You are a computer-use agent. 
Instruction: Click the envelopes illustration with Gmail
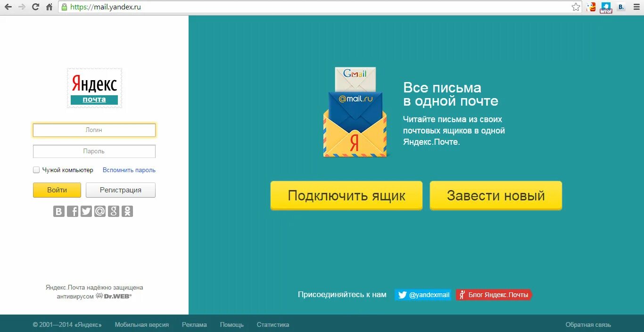[355, 112]
